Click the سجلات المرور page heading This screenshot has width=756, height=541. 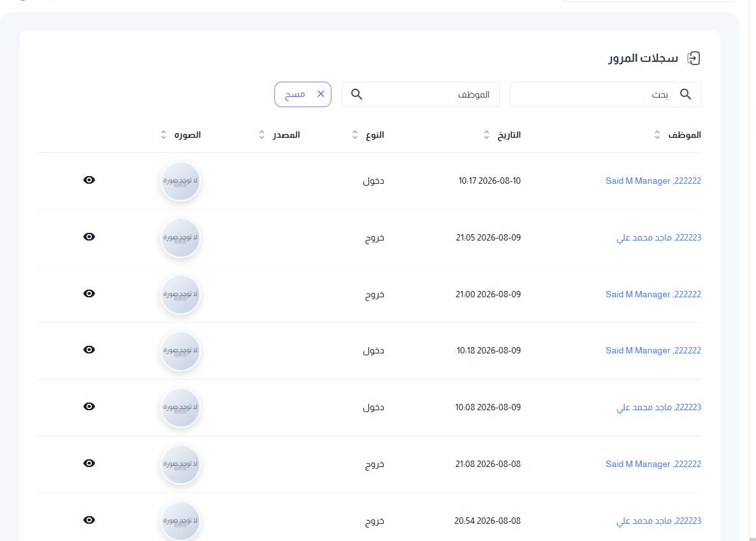(643, 59)
